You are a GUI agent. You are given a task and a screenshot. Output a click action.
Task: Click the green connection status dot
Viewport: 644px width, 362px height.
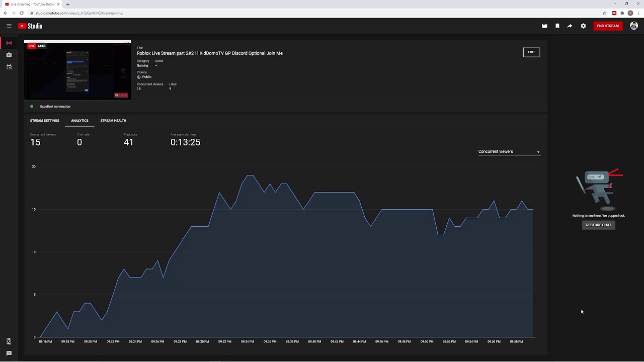tap(32, 107)
